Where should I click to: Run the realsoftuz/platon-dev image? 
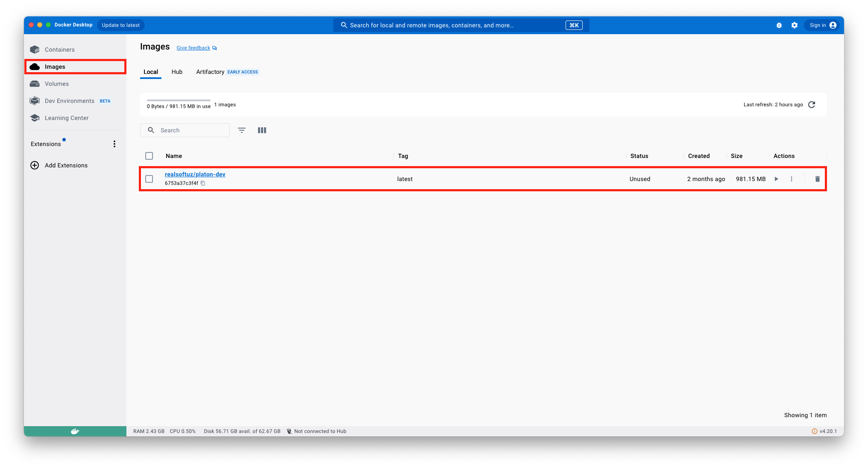click(x=776, y=179)
